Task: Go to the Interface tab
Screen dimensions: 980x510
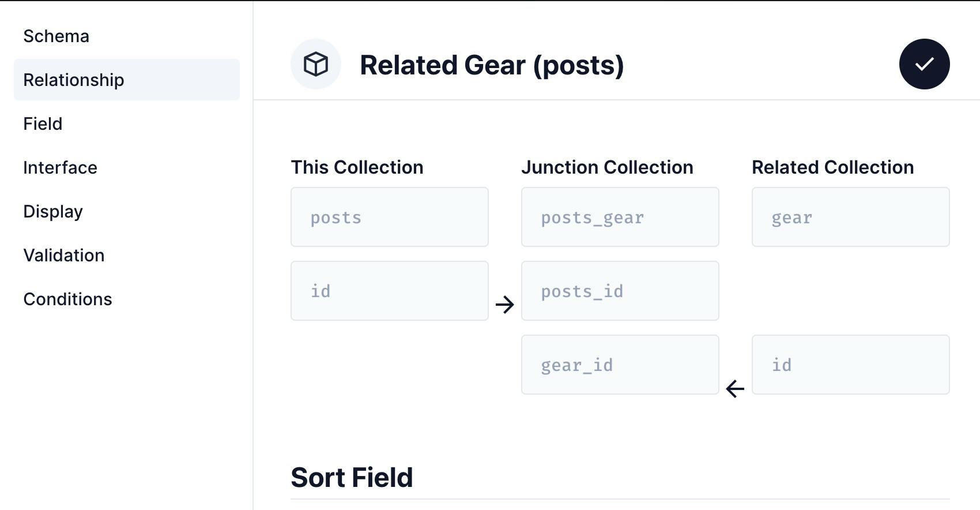Action: click(61, 167)
